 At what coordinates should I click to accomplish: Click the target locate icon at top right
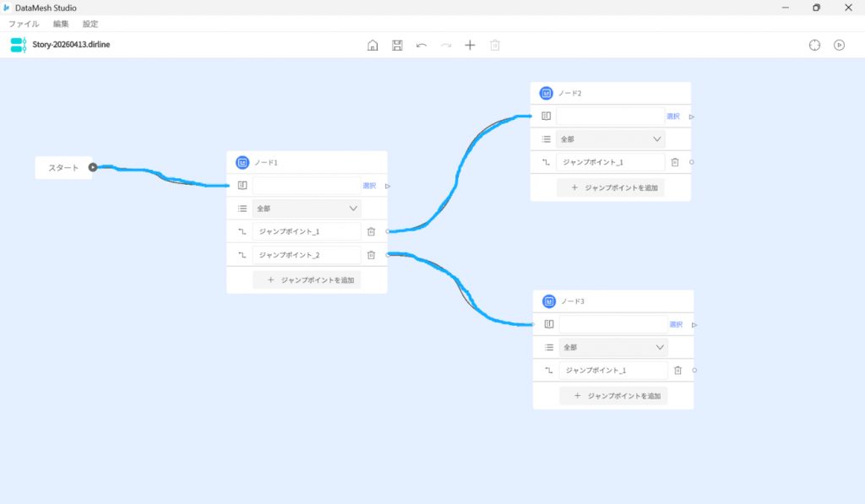[814, 45]
